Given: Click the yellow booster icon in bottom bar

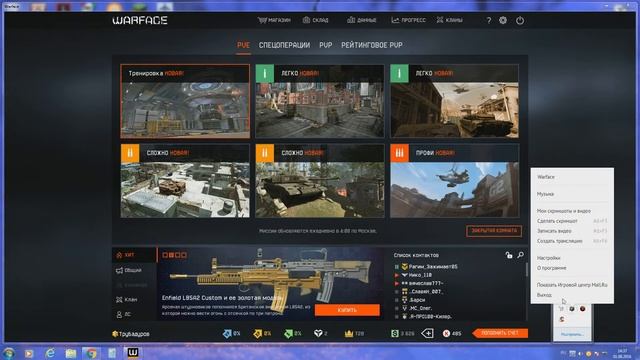Looking at the screenshot, I should 257,334.
